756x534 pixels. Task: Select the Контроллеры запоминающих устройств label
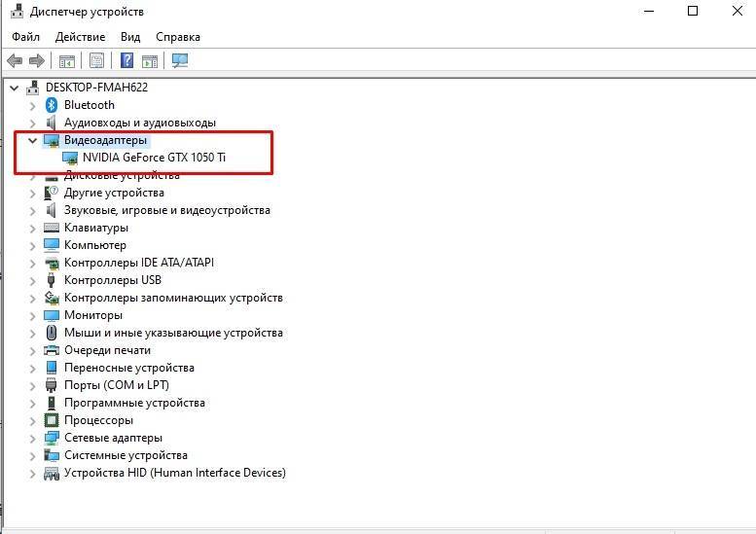(173, 298)
